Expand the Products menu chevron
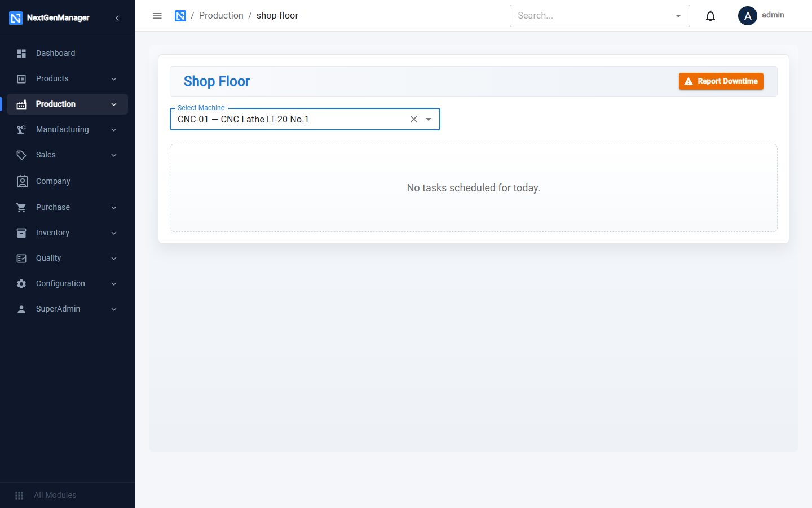This screenshot has height=508, width=812. (x=114, y=78)
